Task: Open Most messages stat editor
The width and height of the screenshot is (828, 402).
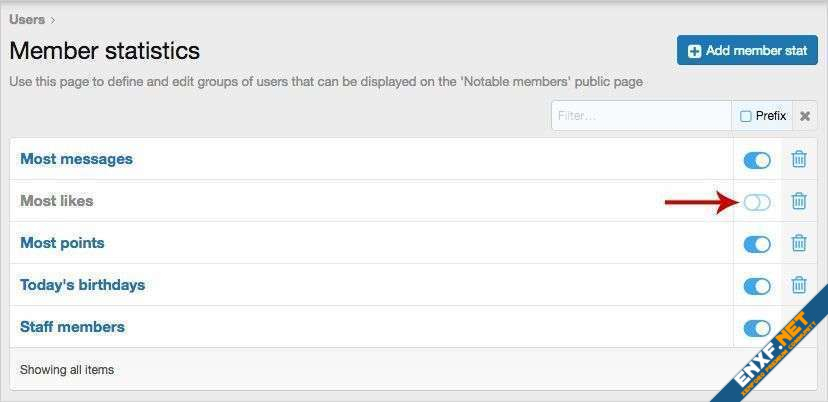Action: [x=76, y=159]
